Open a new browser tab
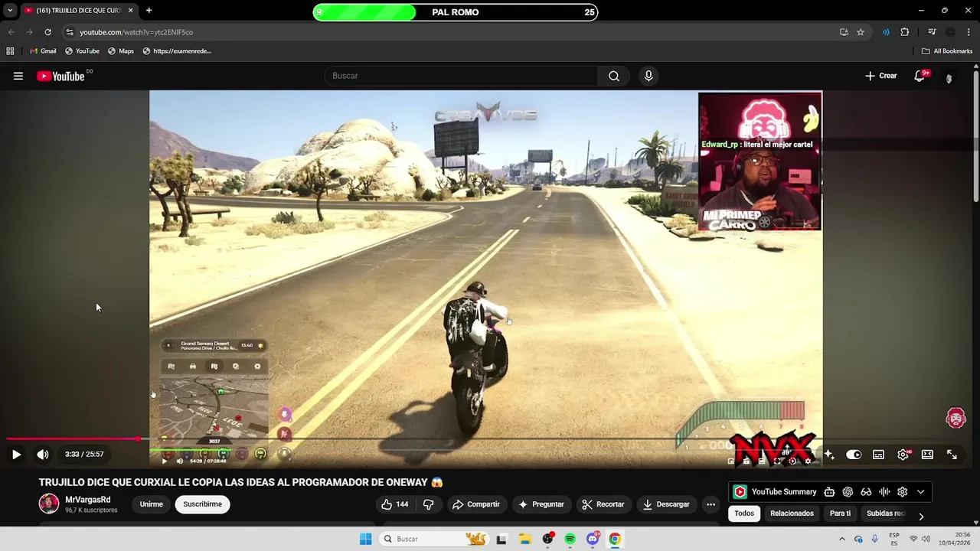The width and height of the screenshot is (980, 551). [x=149, y=11]
